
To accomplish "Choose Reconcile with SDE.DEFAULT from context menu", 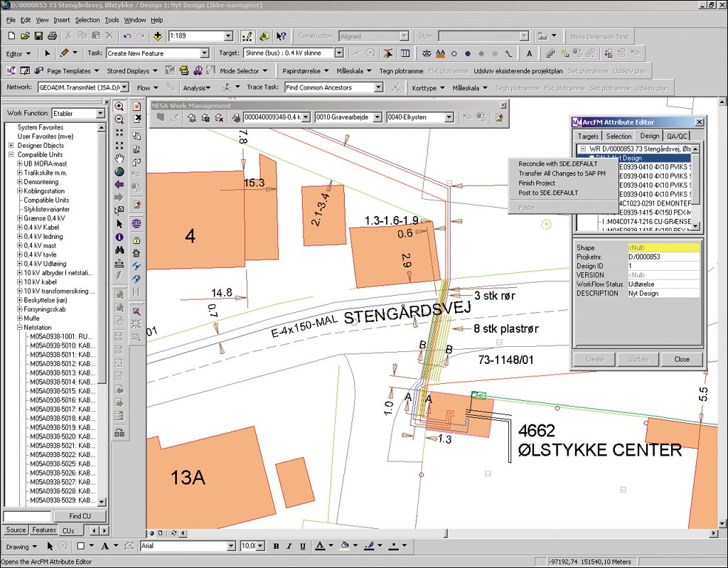I will pos(557,164).
